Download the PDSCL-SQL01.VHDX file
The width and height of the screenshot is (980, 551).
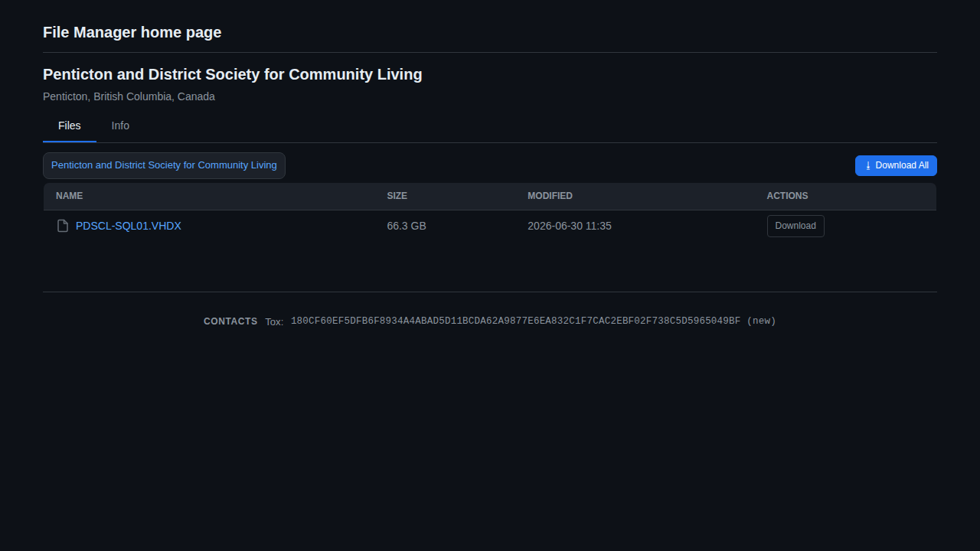click(x=795, y=226)
